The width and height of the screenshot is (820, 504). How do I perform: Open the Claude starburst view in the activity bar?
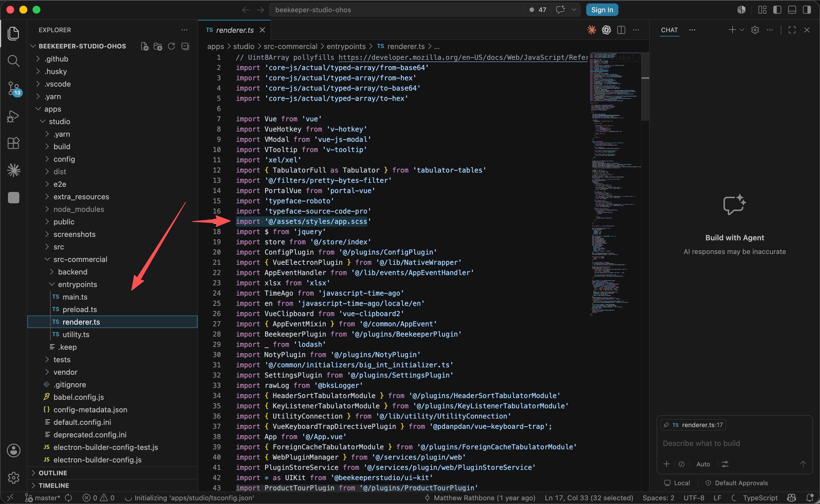pos(13,170)
